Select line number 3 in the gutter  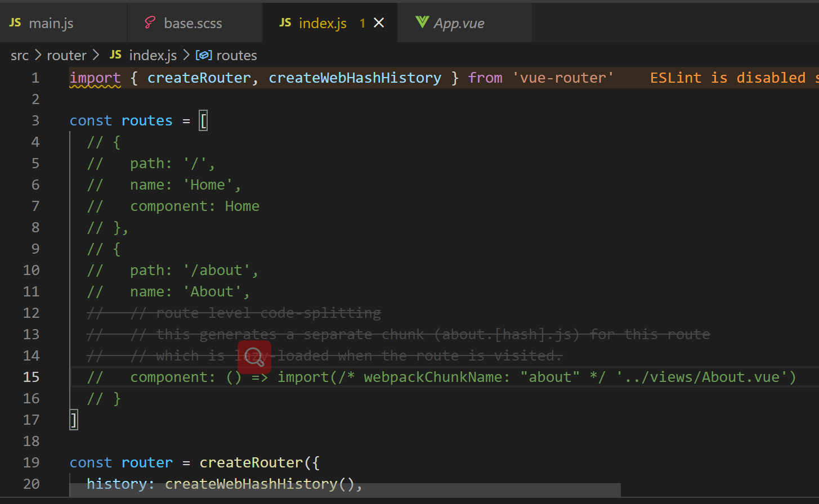pyautogui.click(x=35, y=120)
